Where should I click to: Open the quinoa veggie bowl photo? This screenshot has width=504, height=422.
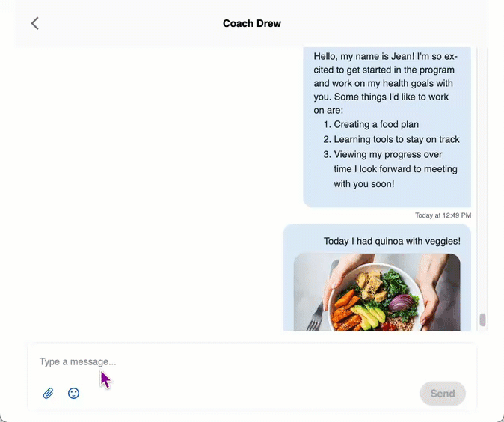click(377, 292)
